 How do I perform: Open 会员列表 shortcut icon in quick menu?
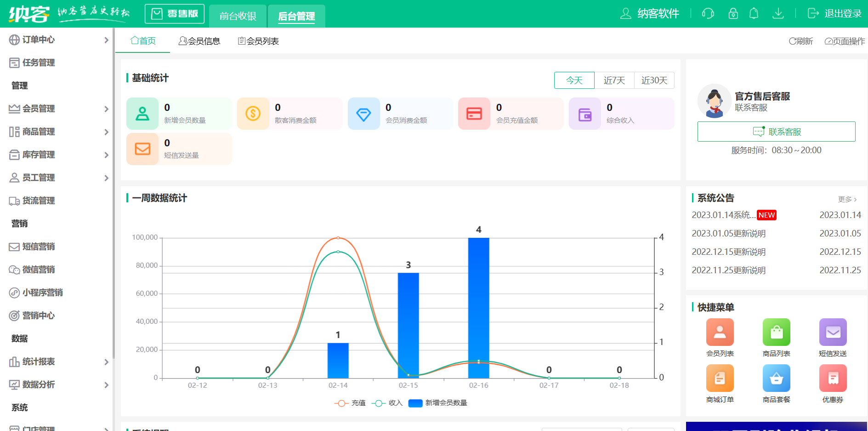(720, 332)
